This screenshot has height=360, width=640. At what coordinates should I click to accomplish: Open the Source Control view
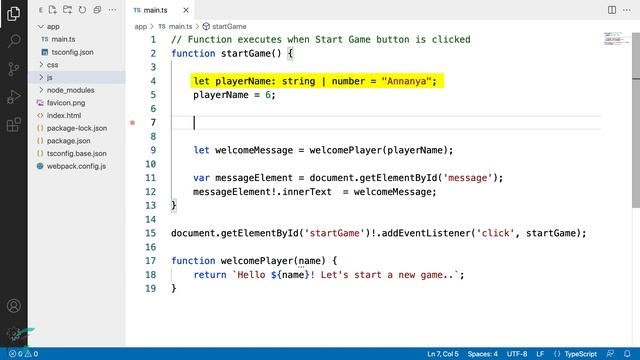point(13,69)
